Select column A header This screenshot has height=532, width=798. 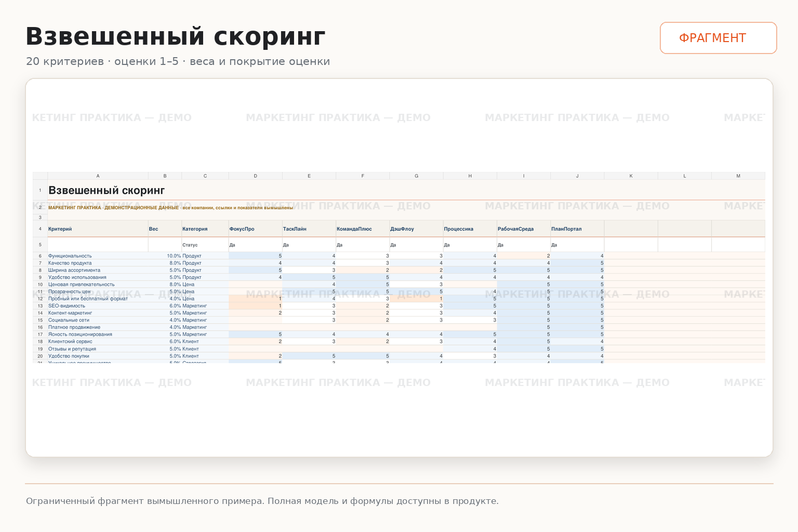tap(98, 176)
